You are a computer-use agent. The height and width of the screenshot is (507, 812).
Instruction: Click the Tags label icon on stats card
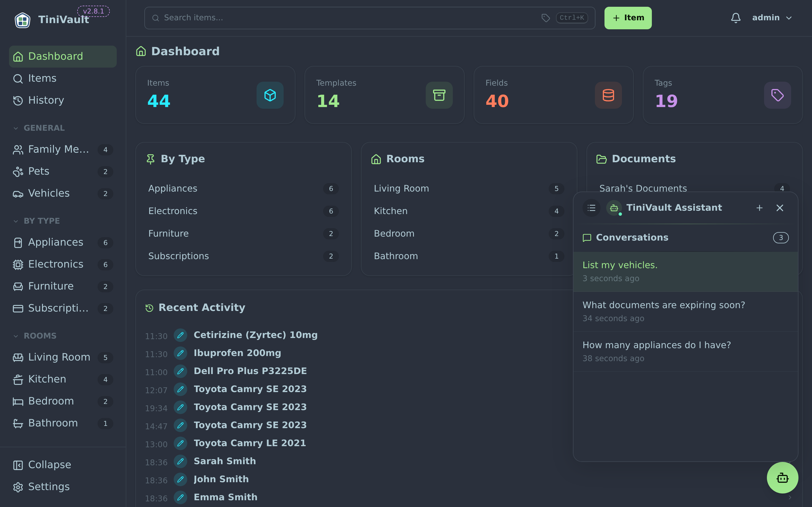[x=777, y=95]
